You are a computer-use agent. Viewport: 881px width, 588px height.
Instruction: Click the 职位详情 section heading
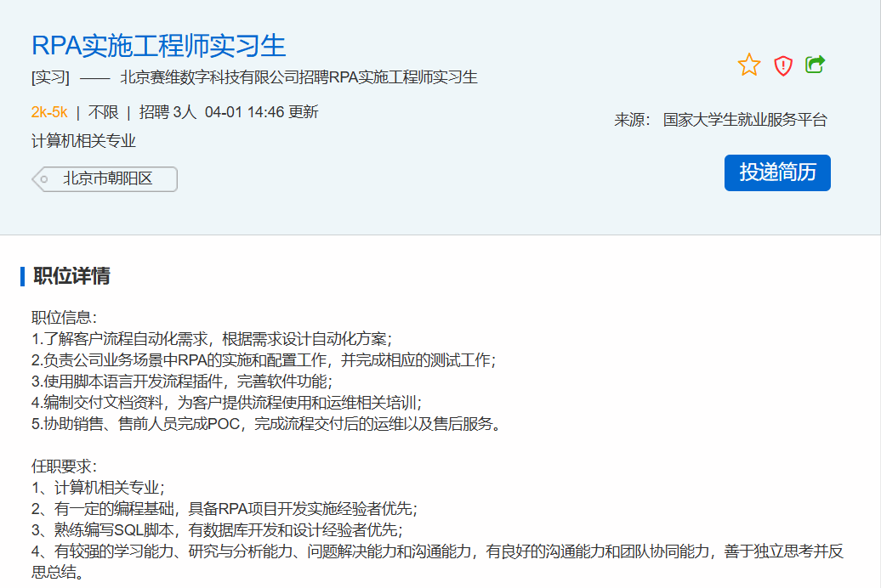tap(71, 276)
